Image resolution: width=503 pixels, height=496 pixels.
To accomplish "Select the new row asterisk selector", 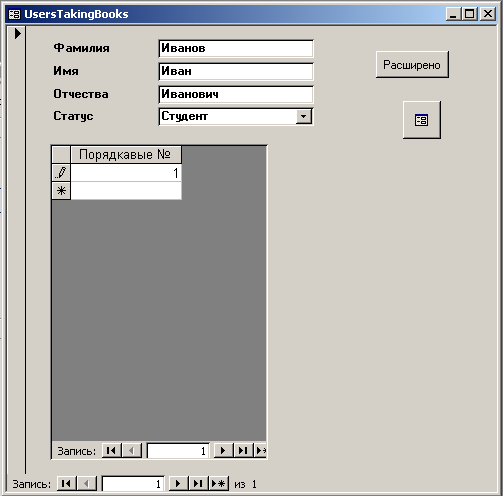I will click(x=61, y=191).
